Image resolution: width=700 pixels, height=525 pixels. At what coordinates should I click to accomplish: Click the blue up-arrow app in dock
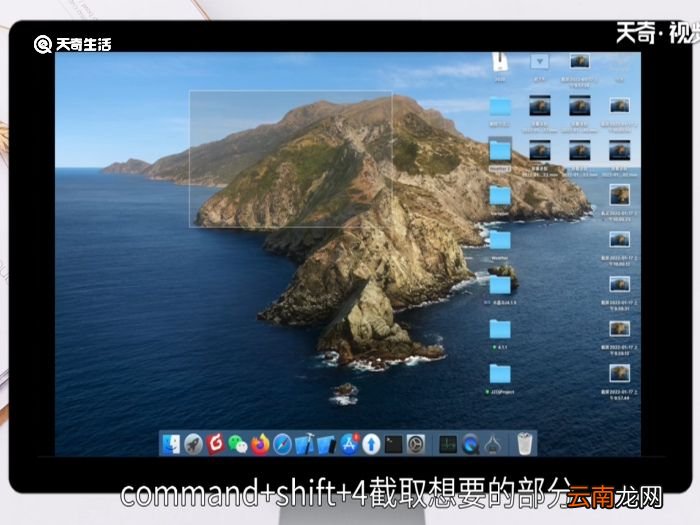[x=371, y=444]
